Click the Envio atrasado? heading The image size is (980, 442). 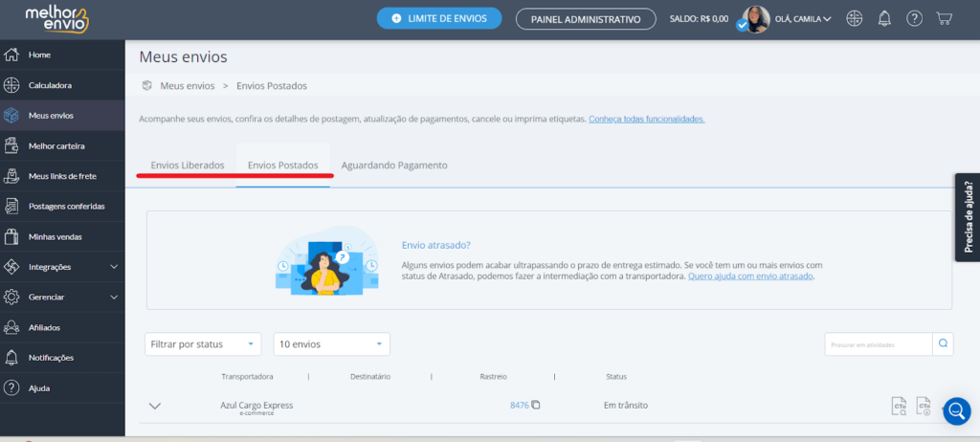pyautogui.click(x=436, y=245)
